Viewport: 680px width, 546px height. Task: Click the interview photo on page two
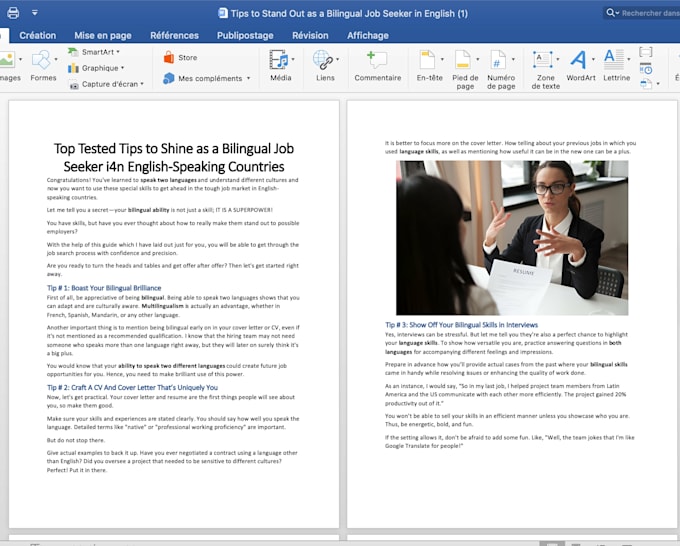[x=512, y=238]
